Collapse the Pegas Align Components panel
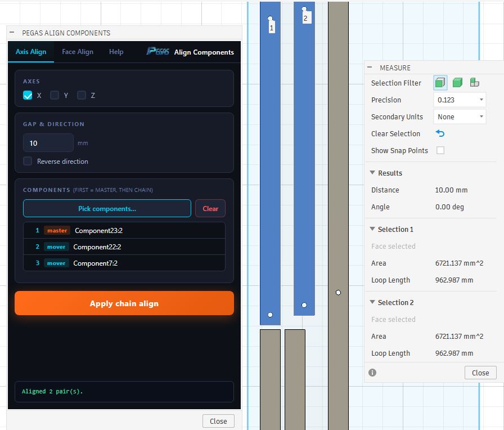Image resolution: width=504 pixels, height=430 pixels. click(x=12, y=32)
